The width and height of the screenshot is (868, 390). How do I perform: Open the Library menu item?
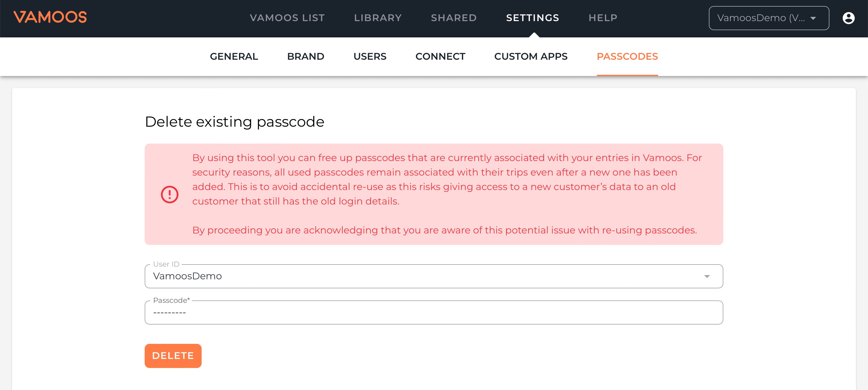[x=378, y=18]
